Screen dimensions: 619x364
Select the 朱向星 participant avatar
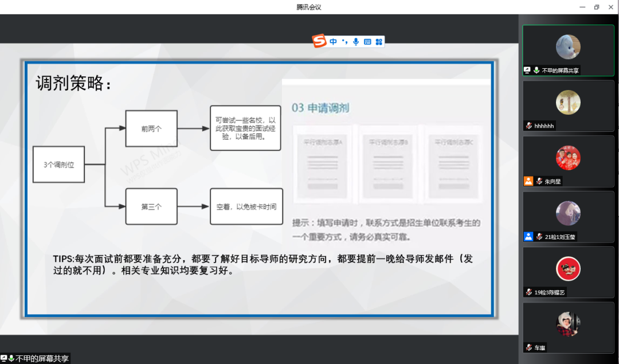(568, 158)
